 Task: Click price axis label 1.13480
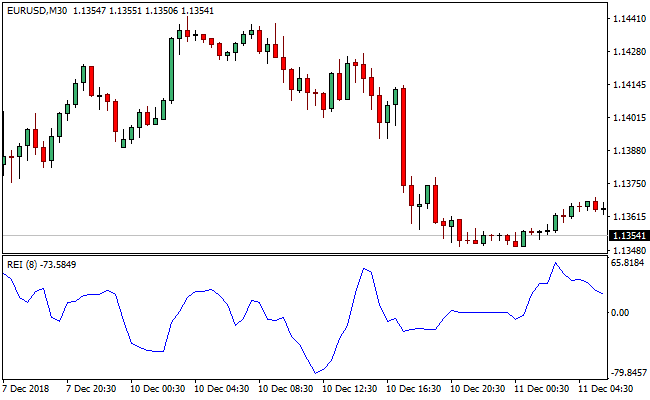click(x=629, y=250)
